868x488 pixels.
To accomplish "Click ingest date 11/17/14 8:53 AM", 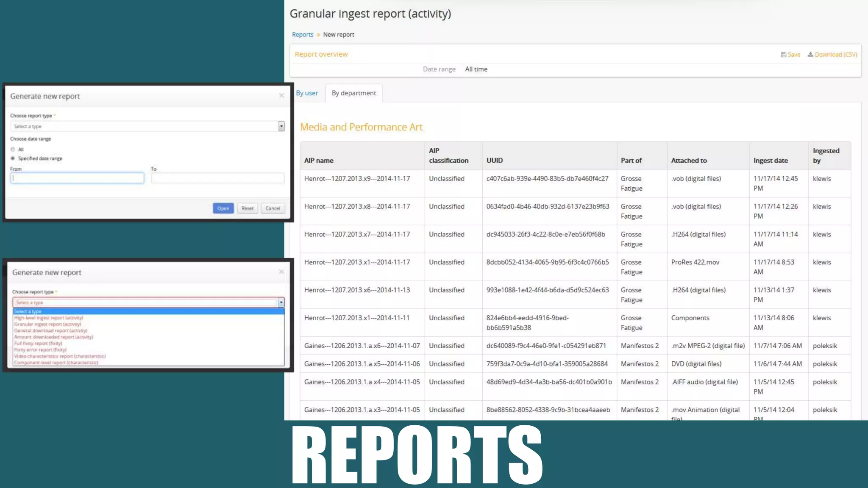I will click(x=774, y=267).
